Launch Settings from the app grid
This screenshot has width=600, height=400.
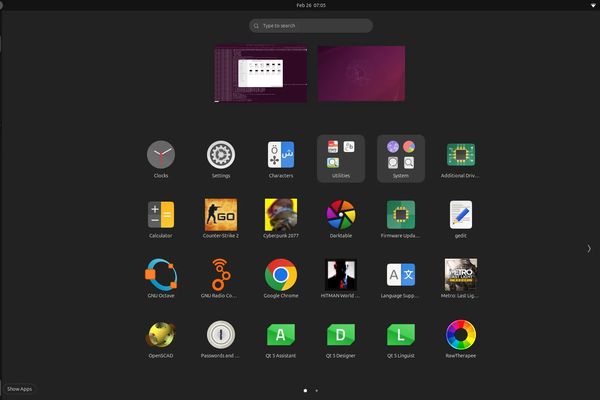[221, 155]
